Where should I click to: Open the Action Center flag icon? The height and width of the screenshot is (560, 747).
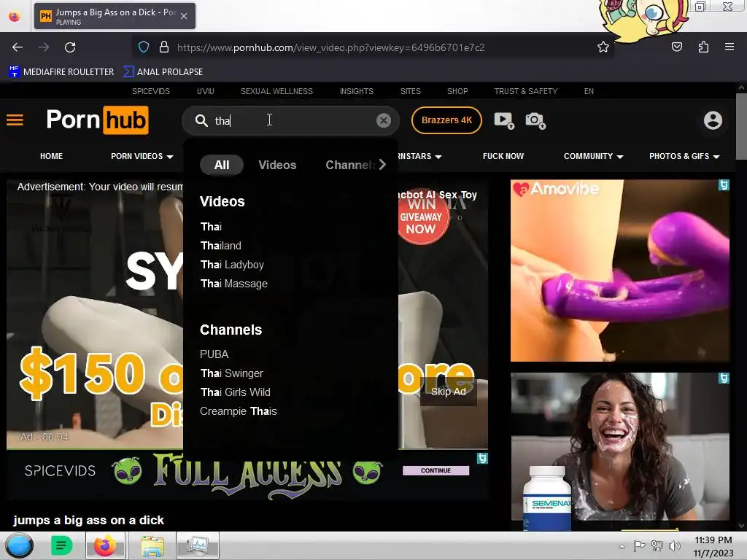(x=639, y=545)
